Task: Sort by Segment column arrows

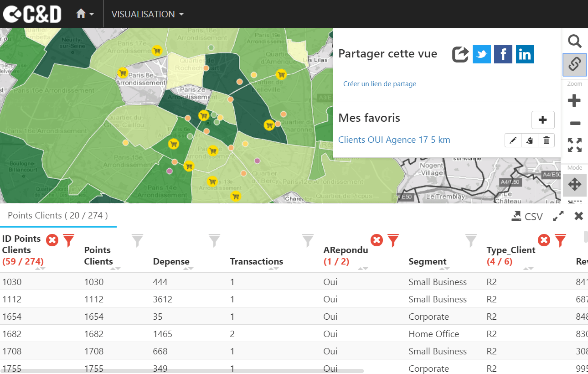Action: 444,269
